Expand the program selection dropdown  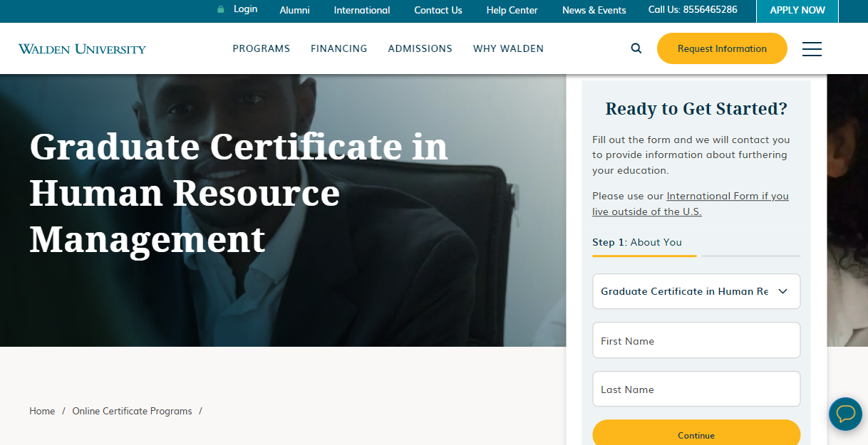pyautogui.click(x=696, y=291)
